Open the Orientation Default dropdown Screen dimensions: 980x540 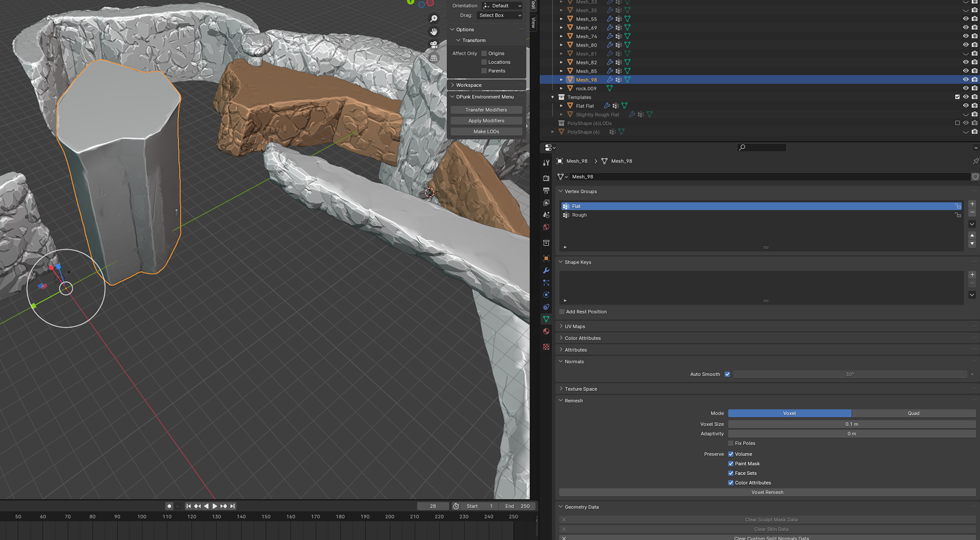point(502,6)
